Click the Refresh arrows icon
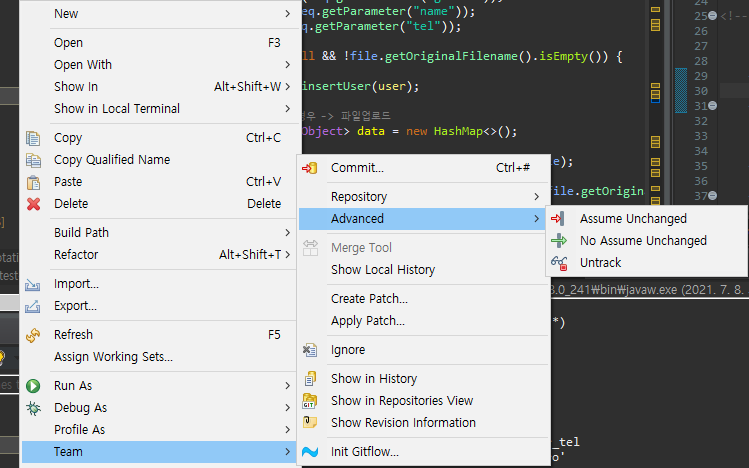Screen dimensions: 749x468 33,335
